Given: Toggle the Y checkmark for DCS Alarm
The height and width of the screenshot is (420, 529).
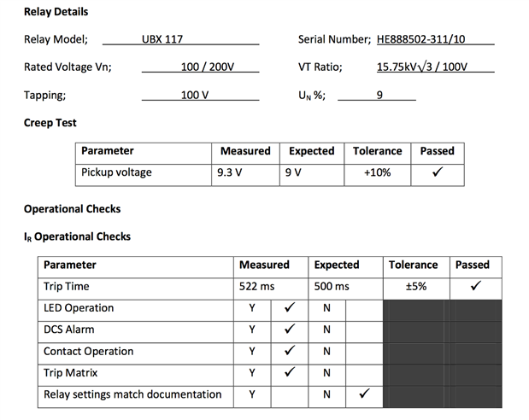Looking at the screenshot, I should coord(290,330).
